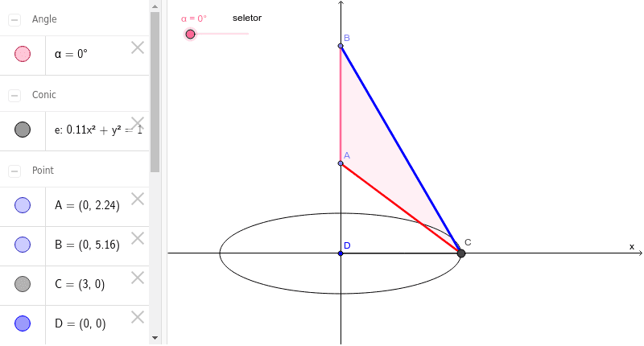
Task: Click the Angle category label
Action: (44, 19)
